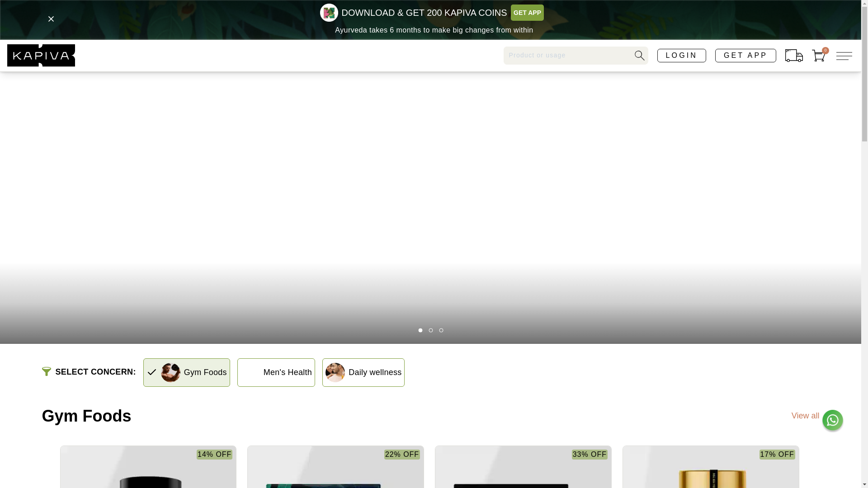The image size is (868, 488).
Task: Click the green GET APP banner button
Action: point(527,13)
